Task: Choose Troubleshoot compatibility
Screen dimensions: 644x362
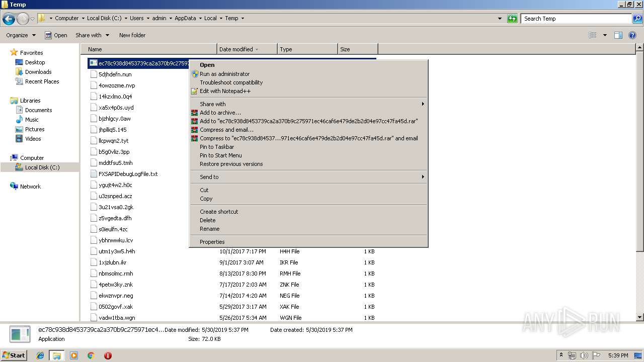Action: coord(308,82)
